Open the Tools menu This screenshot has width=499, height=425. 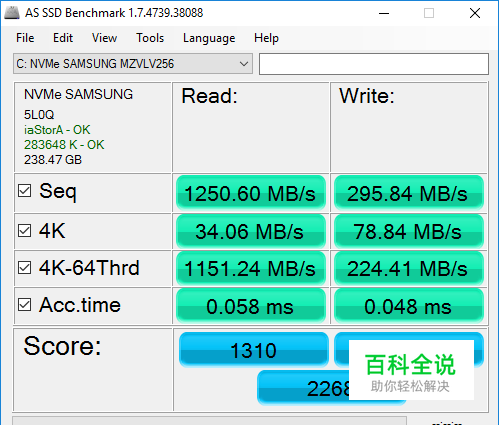pos(150,38)
